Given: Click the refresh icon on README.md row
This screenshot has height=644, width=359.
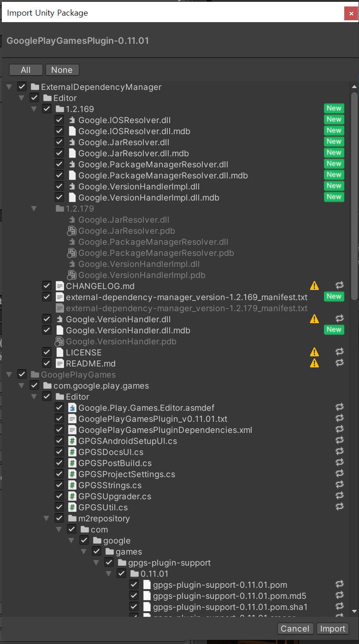Looking at the screenshot, I should tap(340, 363).
